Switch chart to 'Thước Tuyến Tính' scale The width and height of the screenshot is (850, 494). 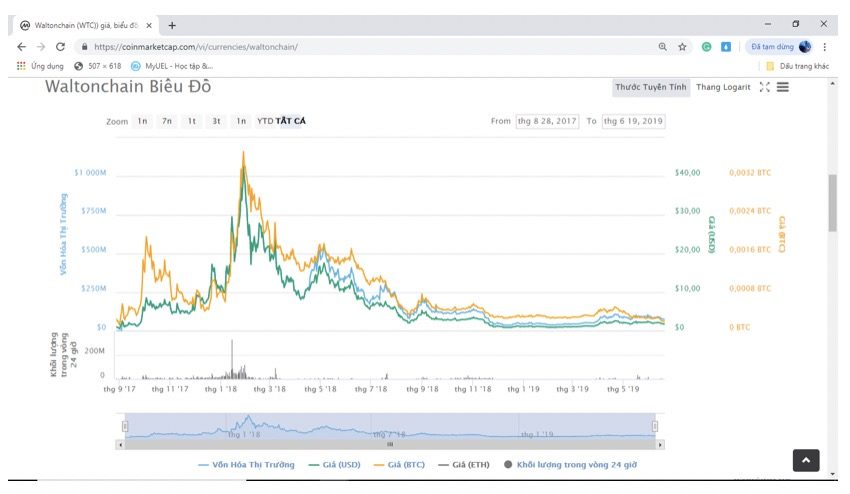coord(651,87)
